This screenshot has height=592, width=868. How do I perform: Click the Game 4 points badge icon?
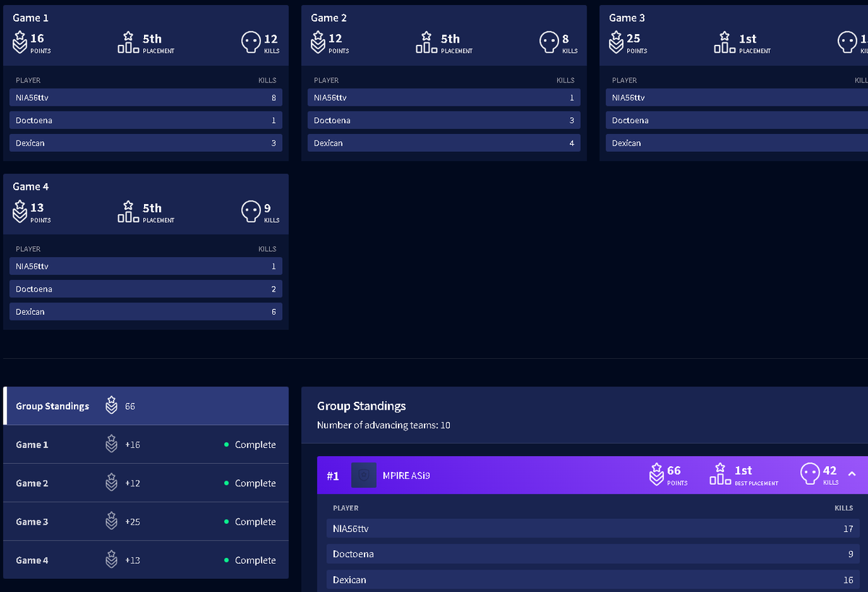(x=20, y=212)
